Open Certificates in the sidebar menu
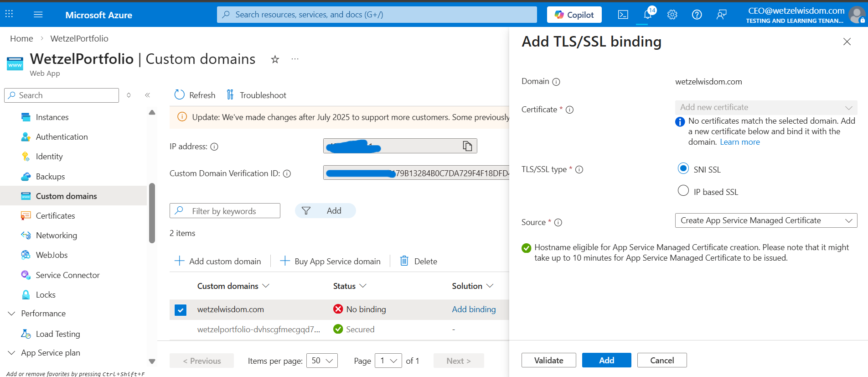The image size is (868, 377). point(55,216)
